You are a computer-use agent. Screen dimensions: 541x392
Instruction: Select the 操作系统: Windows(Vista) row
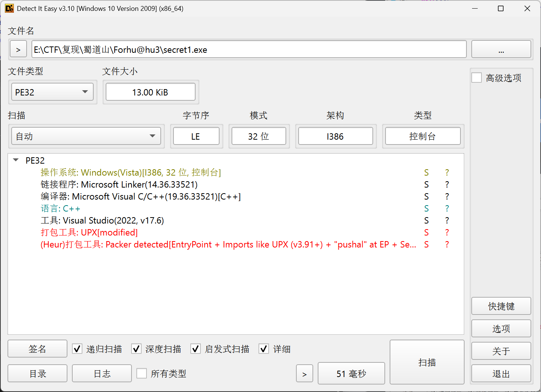point(236,172)
